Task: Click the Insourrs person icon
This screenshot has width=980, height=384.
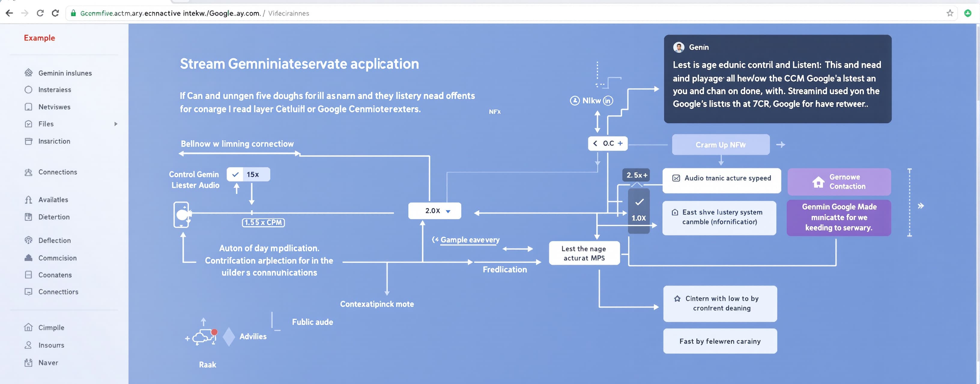Action: point(29,345)
